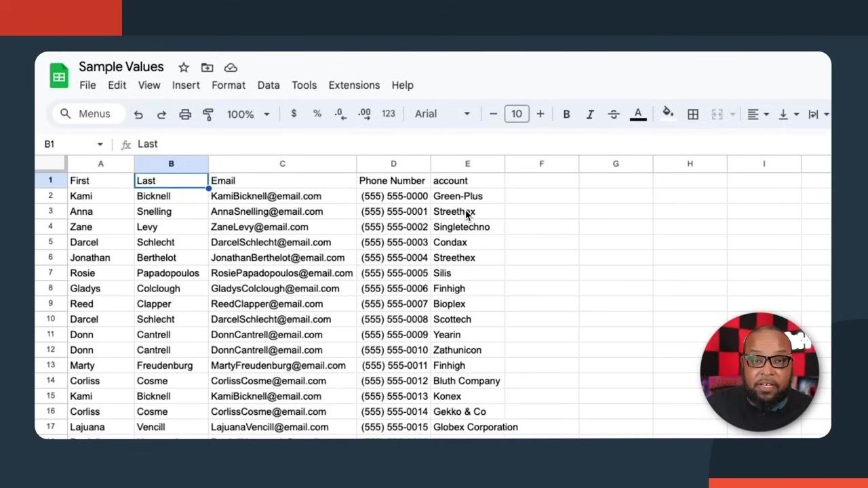Open the Arial font dropdown
Viewport: 868px width, 488px height.
pos(442,114)
